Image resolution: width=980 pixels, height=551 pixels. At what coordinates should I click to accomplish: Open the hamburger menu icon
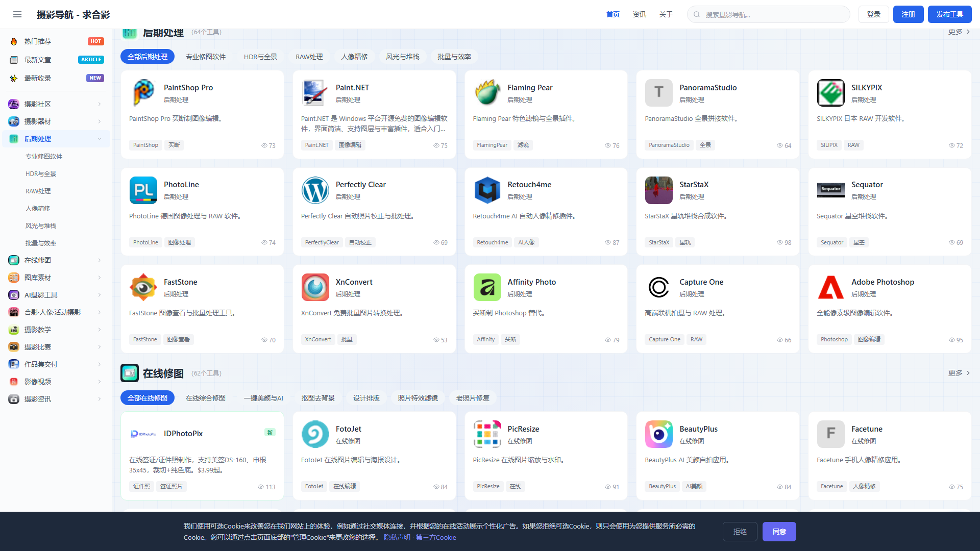(x=17, y=14)
